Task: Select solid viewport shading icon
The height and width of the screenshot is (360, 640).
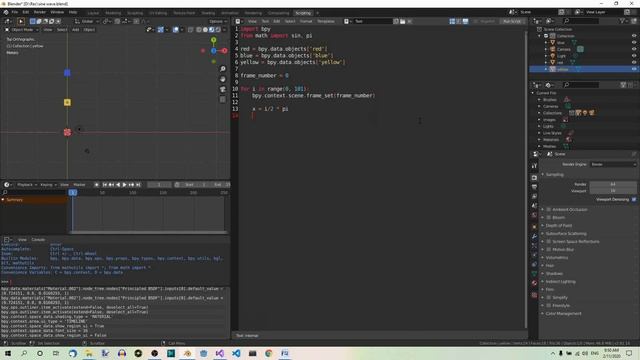Action: point(205,29)
